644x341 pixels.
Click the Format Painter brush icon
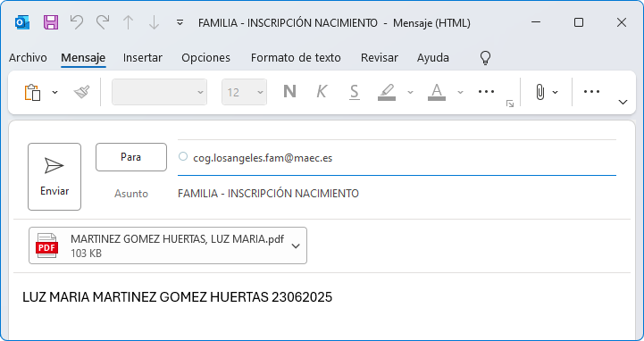pos(82,92)
